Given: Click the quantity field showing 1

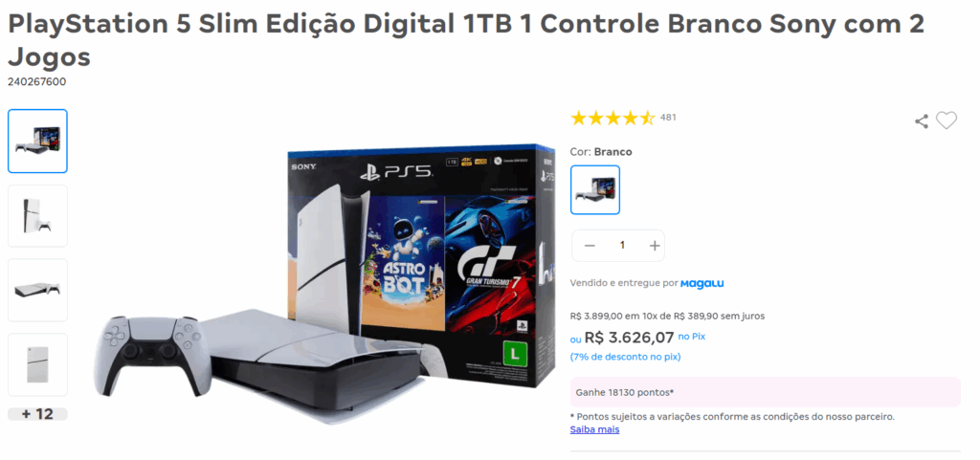Looking at the screenshot, I should (x=622, y=245).
